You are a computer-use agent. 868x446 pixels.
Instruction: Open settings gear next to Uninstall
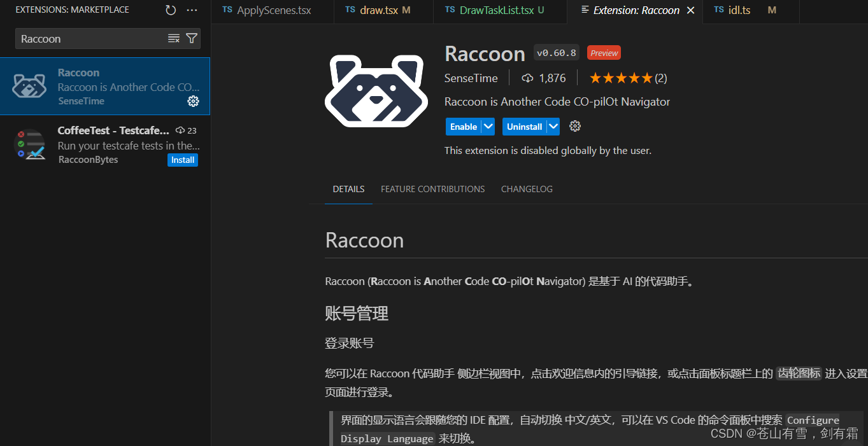point(575,126)
